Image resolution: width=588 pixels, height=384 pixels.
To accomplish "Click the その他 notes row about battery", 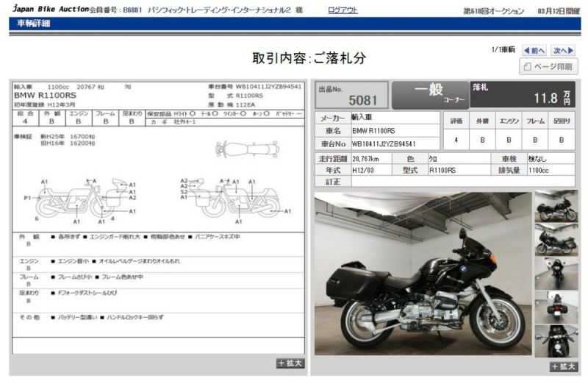I will [x=158, y=324].
